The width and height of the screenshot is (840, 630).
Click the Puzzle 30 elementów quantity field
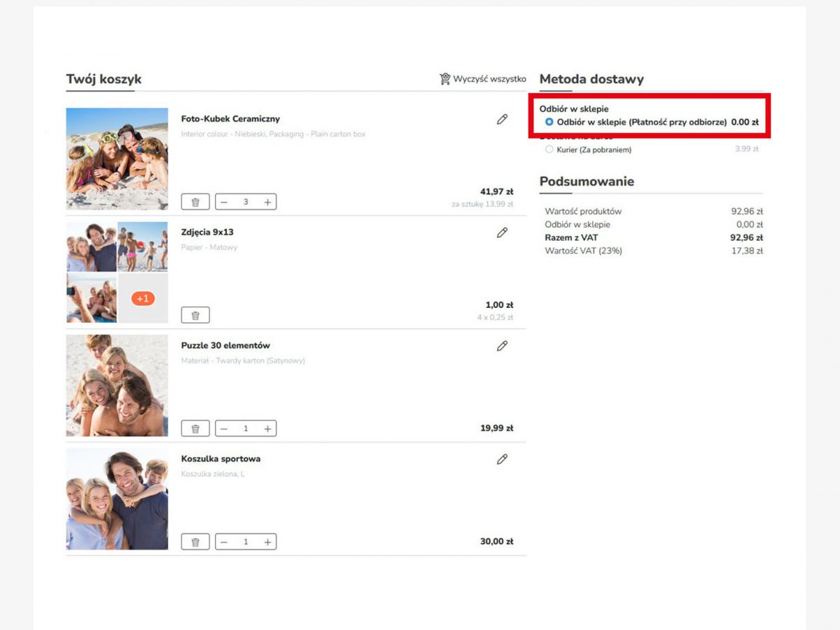click(x=246, y=428)
